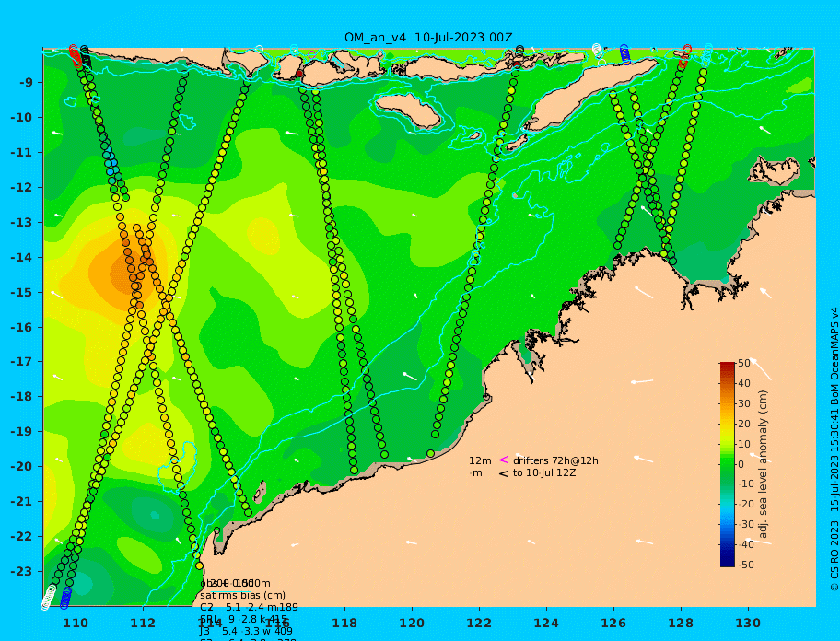Click longitude axis label 122

pos(479,623)
